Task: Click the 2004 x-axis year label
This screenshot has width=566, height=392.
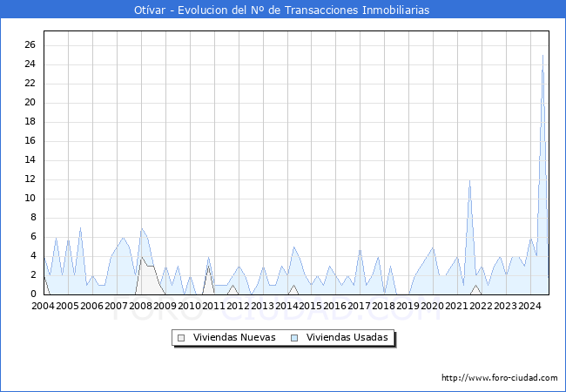Action: coord(43,306)
